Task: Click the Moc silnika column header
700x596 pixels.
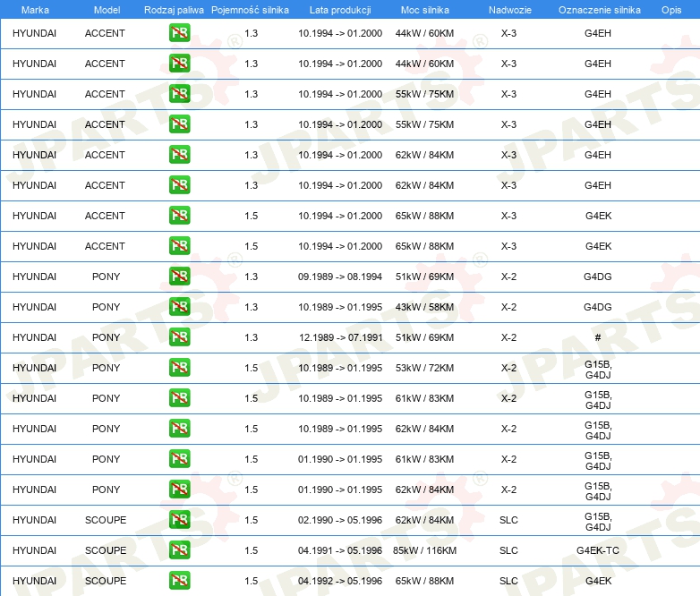Action: click(424, 10)
